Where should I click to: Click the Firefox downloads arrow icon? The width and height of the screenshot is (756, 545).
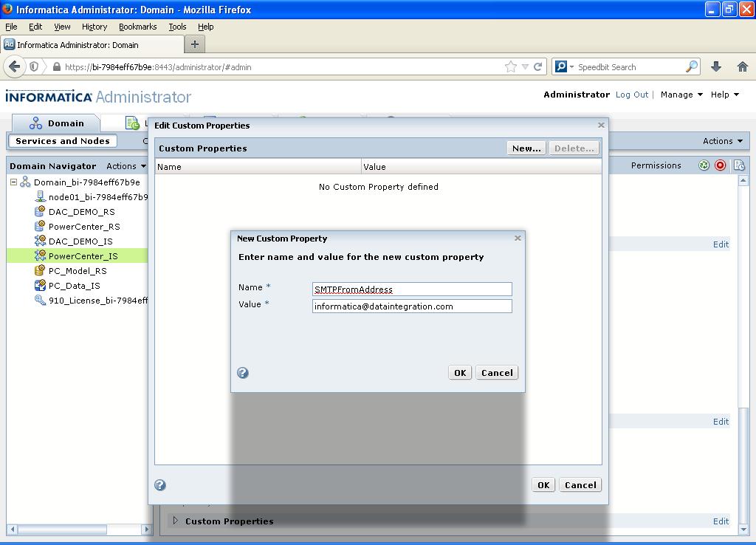pos(716,67)
